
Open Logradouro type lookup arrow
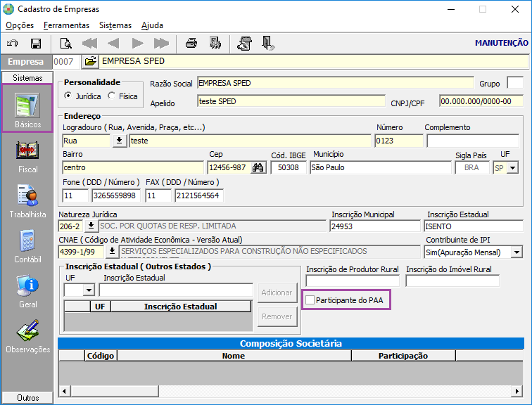point(119,141)
